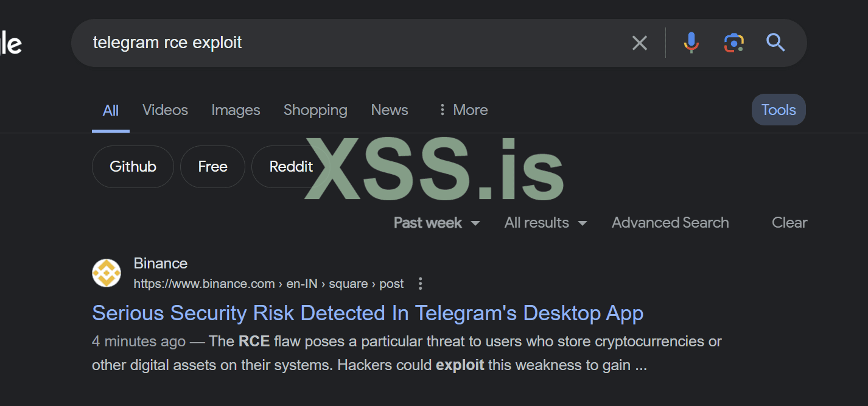Open three-dot menu beside Binance URL

[x=420, y=284]
